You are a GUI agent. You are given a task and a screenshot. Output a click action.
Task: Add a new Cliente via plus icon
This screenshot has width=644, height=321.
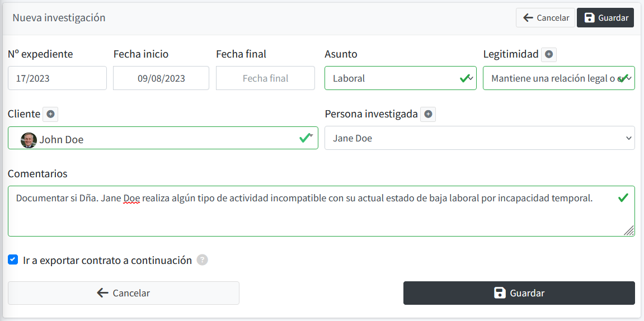tap(50, 114)
